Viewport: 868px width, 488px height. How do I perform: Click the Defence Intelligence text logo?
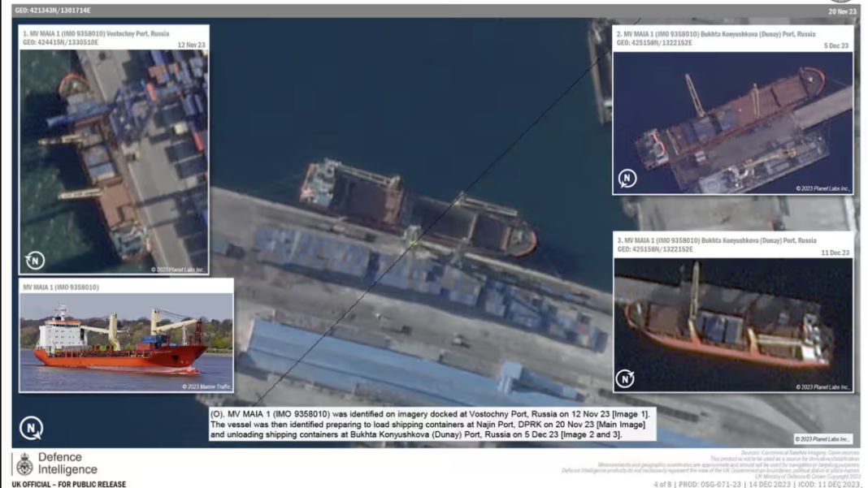pos(67,464)
